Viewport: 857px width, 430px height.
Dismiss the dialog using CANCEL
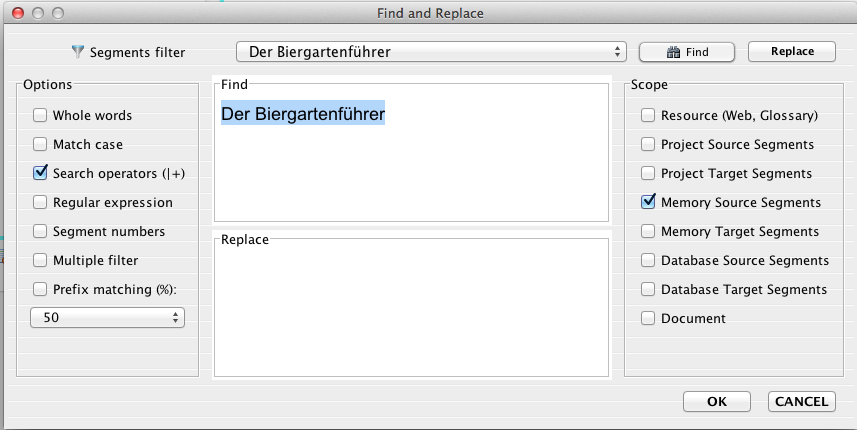(x=801, y=401)
